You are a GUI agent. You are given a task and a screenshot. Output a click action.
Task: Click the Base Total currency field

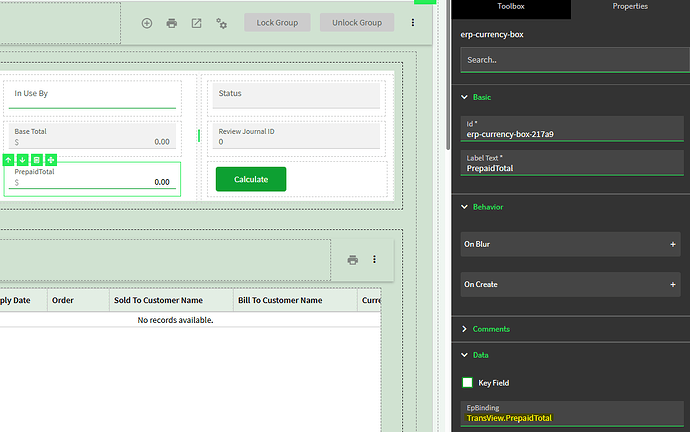pos(92,136)
